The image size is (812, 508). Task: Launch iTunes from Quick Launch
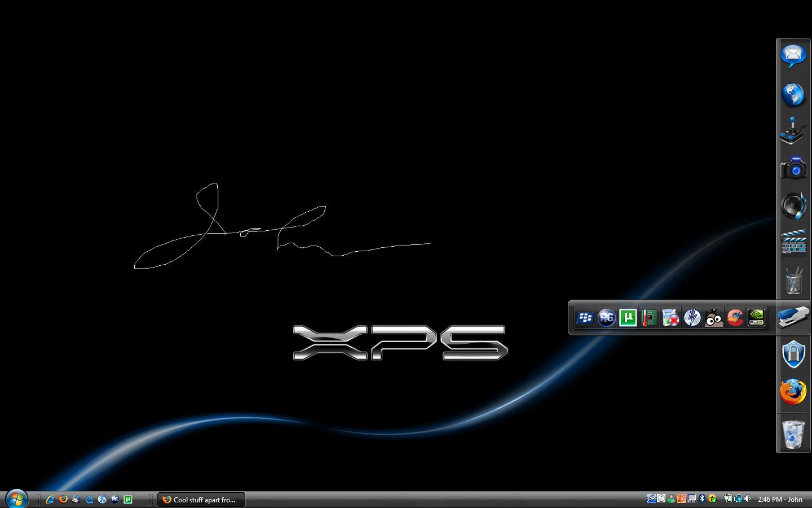coord(102,500)
